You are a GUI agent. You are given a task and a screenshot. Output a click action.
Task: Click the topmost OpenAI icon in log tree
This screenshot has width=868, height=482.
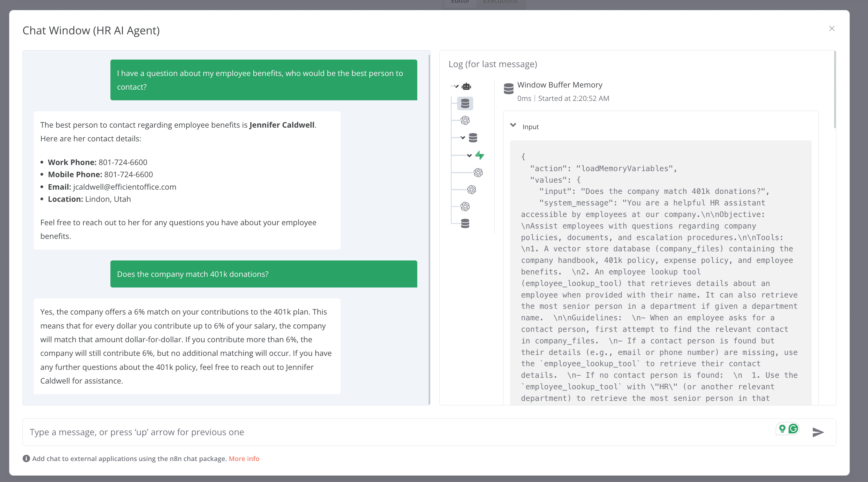coord(465,120)
